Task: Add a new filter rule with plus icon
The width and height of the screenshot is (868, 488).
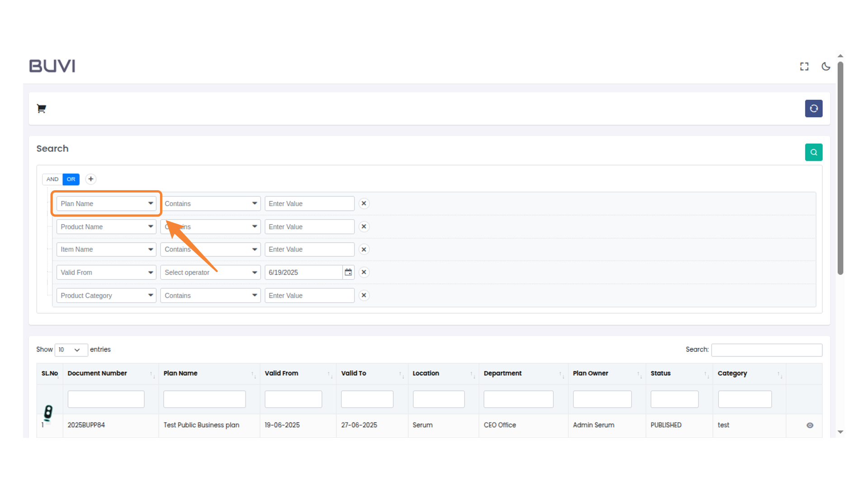Action: coord(91,179)
